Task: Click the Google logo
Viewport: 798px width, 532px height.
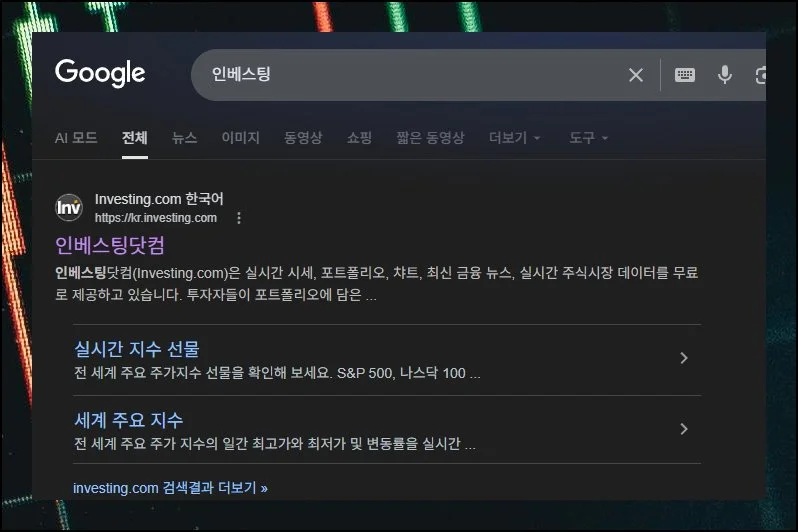Action: (x=100, y=73)
